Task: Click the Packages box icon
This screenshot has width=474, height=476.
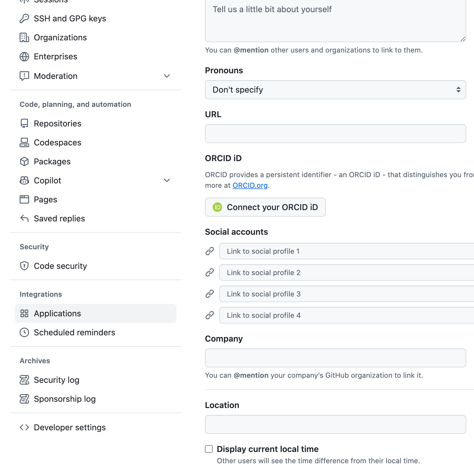Action: [24, 161]
